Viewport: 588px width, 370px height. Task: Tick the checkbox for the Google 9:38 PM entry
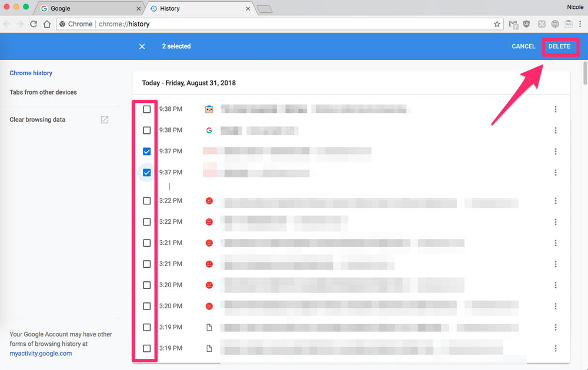coord(146,130)
